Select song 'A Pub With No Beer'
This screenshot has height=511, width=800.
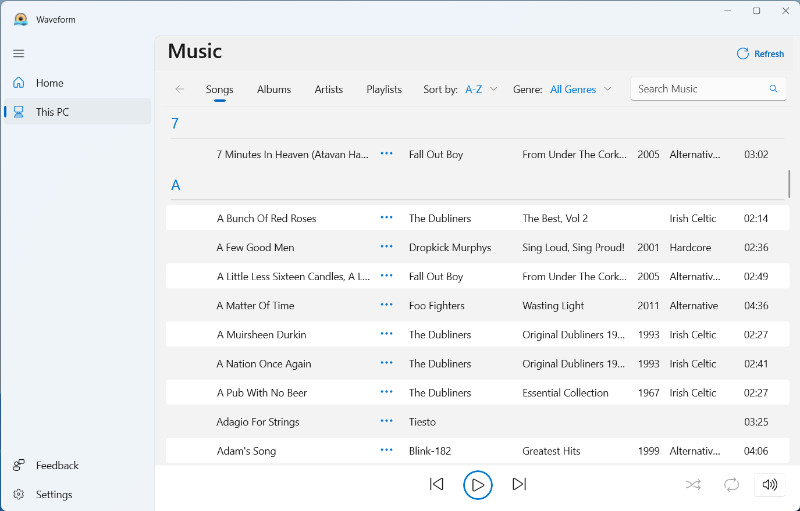click(262, 393)
